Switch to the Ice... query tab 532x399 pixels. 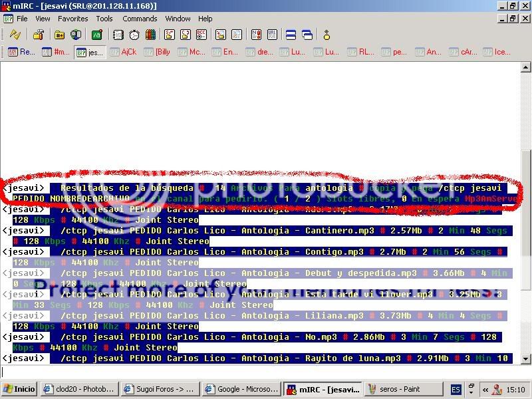497,52
